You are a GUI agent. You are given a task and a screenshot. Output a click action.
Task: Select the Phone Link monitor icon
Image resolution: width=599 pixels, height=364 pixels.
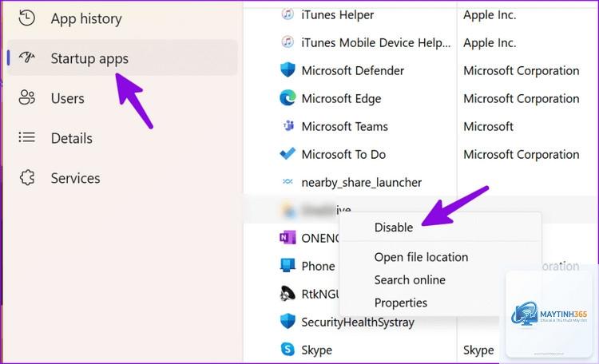pos(288,266)
